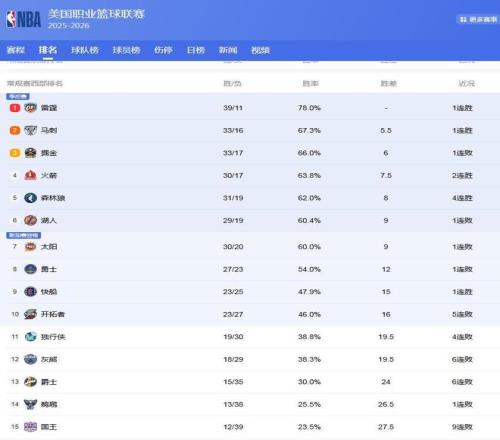Open the more-events button in the blue header
500x440 pixels.
[x=478, y=20]
